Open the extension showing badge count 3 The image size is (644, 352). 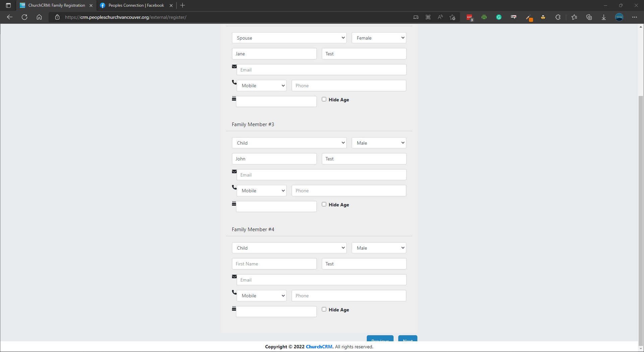click(x=470, y=17)
